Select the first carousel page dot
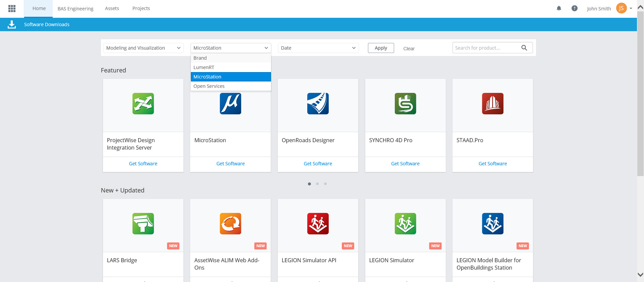This screenshot has height=282, width=644. (x=309, y=184)
